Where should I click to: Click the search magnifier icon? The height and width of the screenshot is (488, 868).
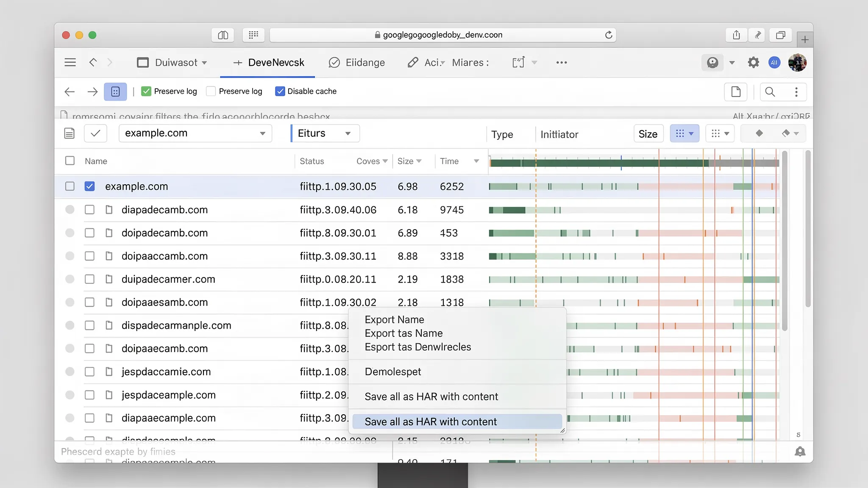770,92
